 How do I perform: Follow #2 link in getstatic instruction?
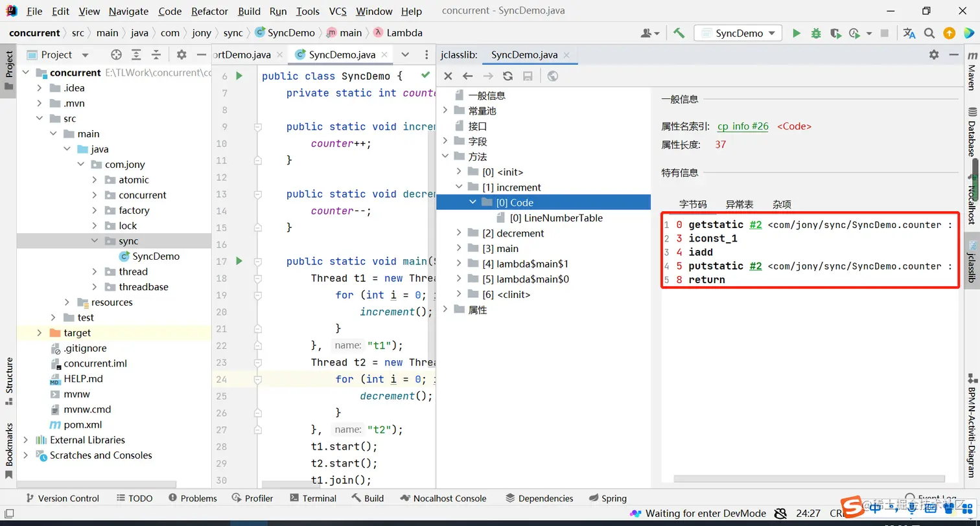click(755, 225)
